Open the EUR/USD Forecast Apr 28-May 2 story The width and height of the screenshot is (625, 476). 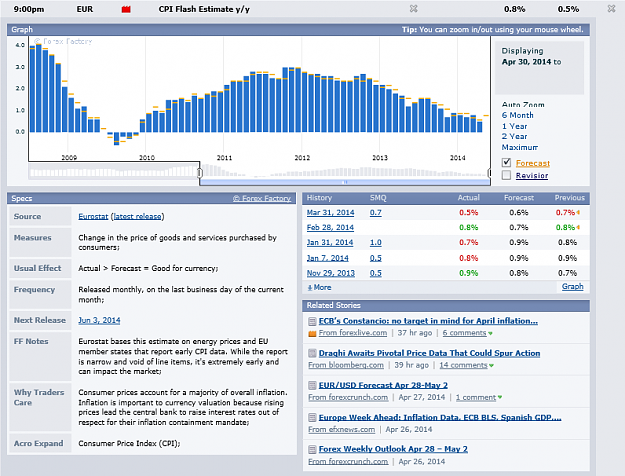[383, 385]
